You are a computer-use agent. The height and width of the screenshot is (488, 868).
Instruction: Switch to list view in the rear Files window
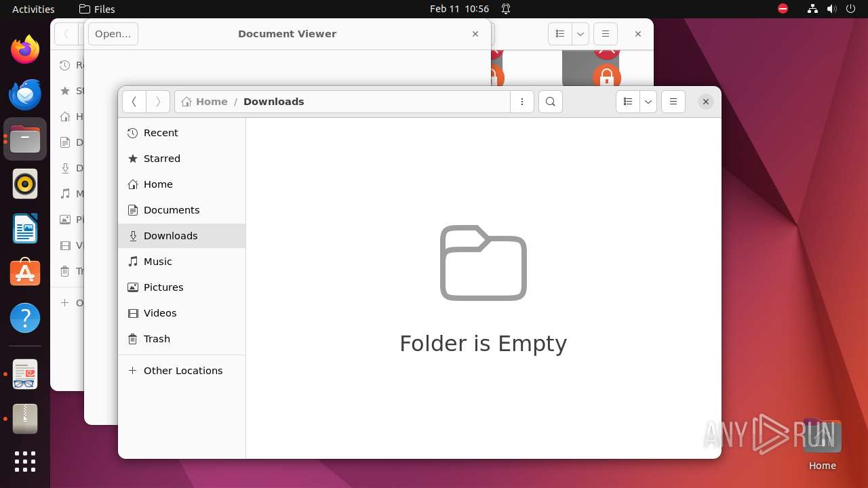[560, 34]
